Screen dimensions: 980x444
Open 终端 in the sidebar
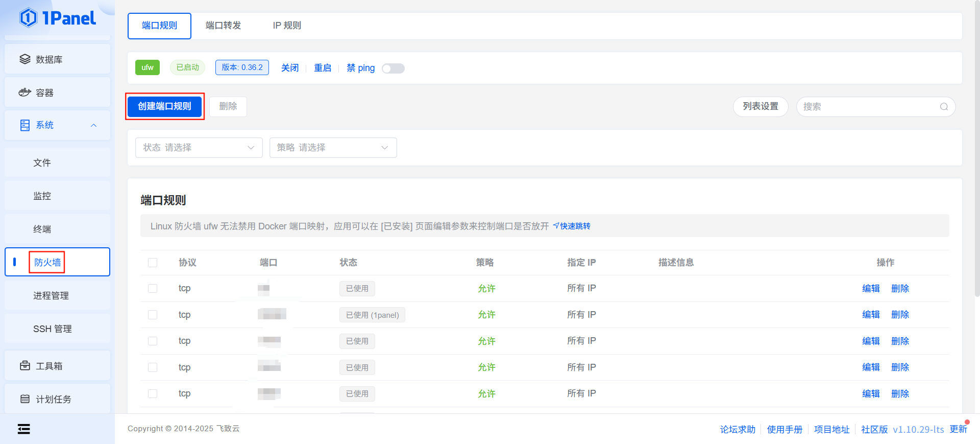coord(57,229)
